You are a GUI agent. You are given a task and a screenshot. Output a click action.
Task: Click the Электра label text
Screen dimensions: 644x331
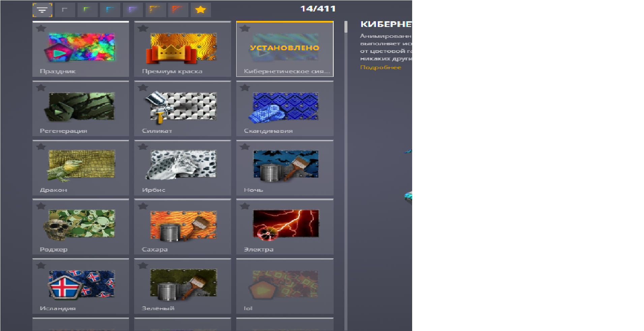[258, 249]
